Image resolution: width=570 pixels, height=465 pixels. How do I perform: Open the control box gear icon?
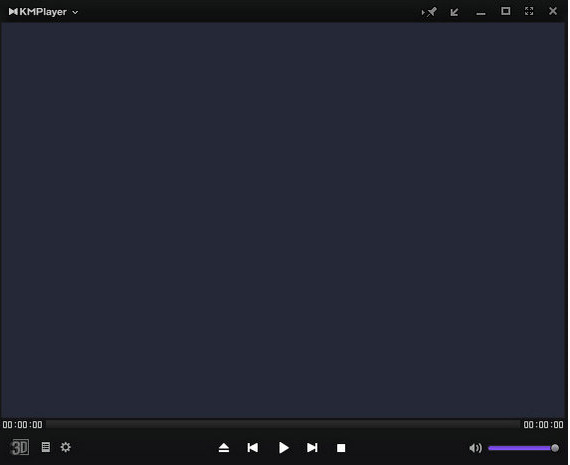pyautogui.click(x=65, y=447)
